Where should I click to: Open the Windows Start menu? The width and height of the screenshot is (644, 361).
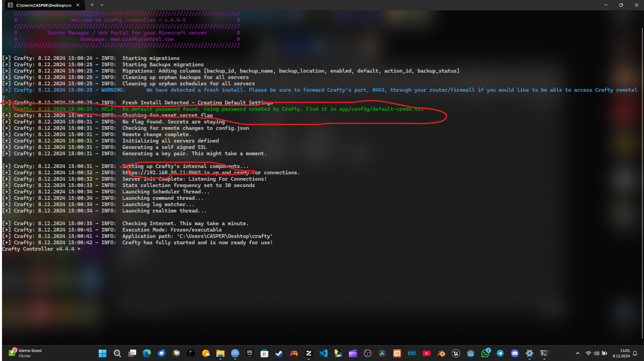click(103, 353)
